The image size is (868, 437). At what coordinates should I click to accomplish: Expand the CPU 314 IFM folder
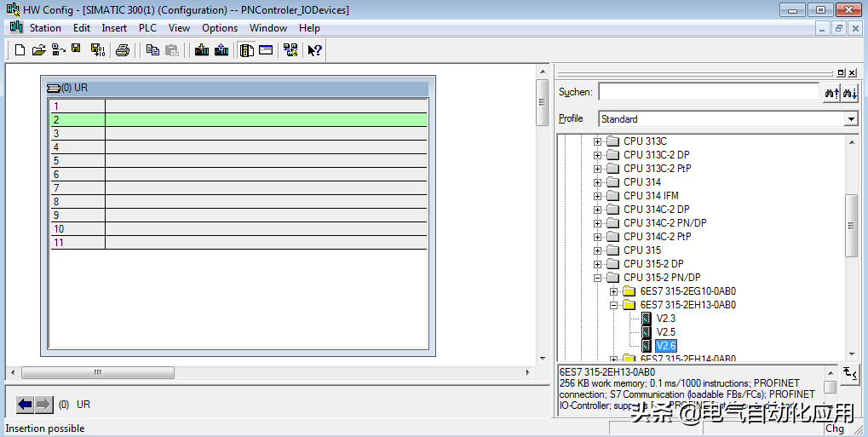point(597,196)
